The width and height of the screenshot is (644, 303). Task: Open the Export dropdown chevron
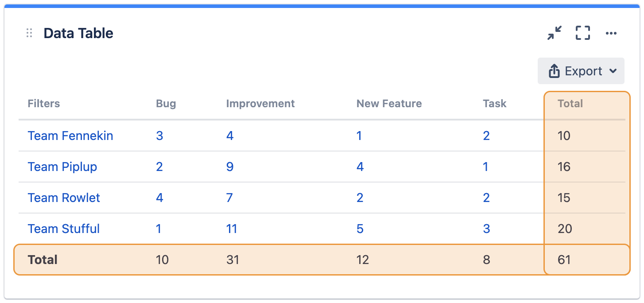point(613,71)
